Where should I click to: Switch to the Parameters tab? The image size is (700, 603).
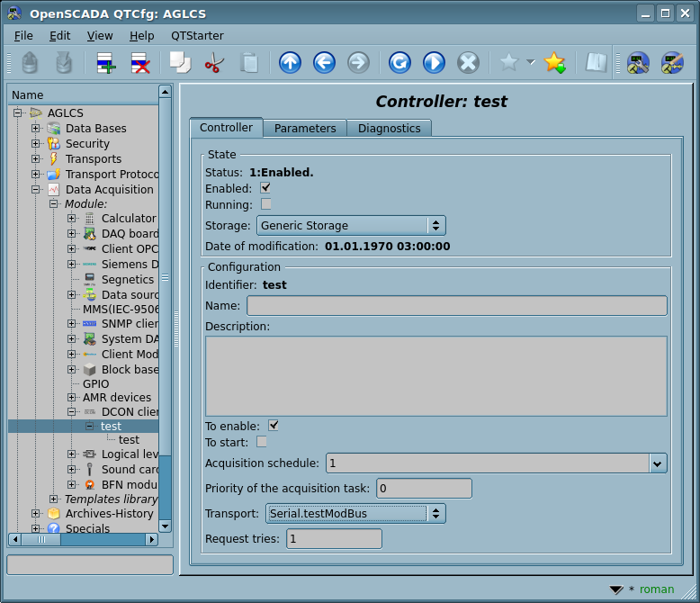(x=305, y=128)
